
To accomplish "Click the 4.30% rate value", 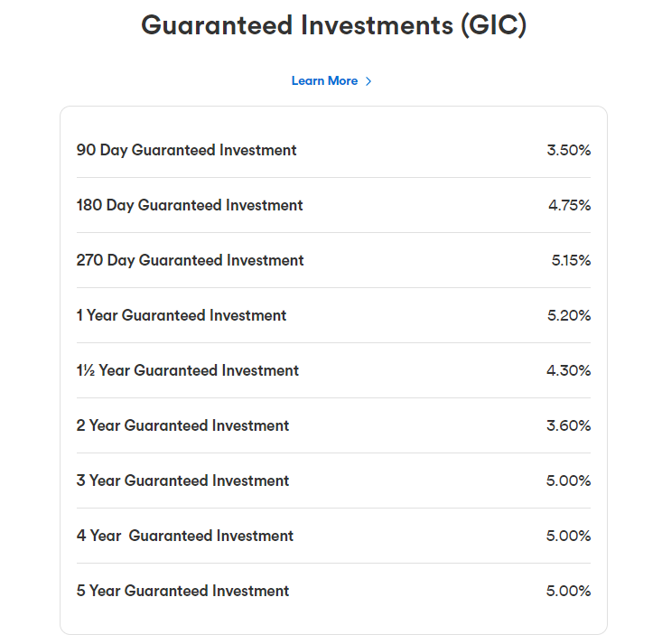I will (569, 370).
